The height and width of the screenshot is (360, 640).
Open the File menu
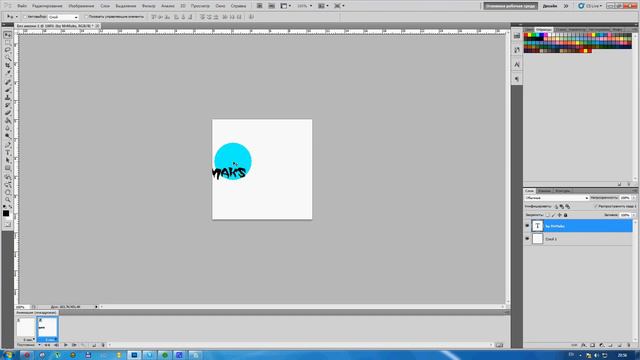click(22, 6)
